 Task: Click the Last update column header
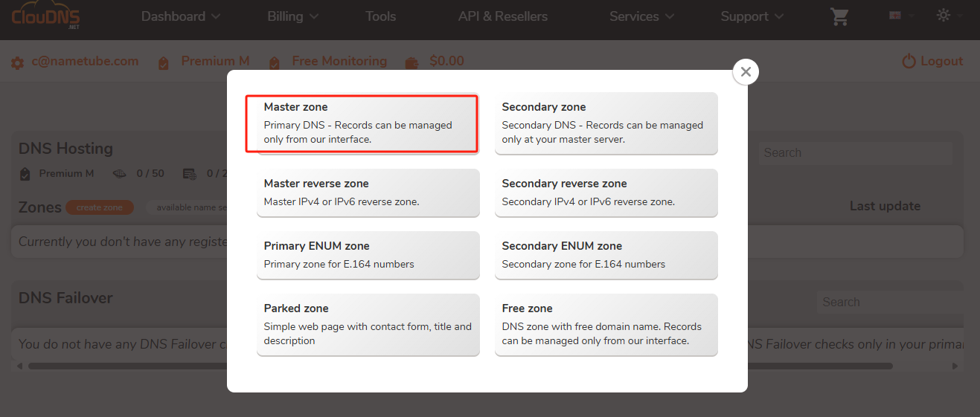coord(885,206)
